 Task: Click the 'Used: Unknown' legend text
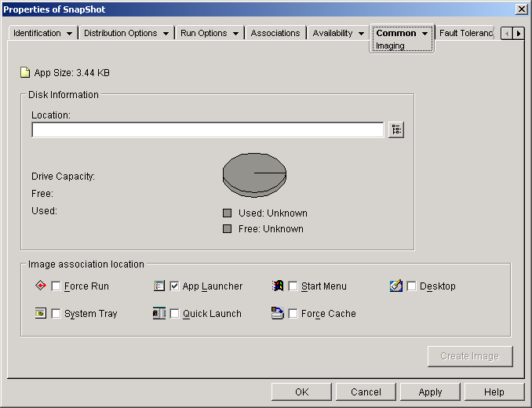[x=273, y=213]
